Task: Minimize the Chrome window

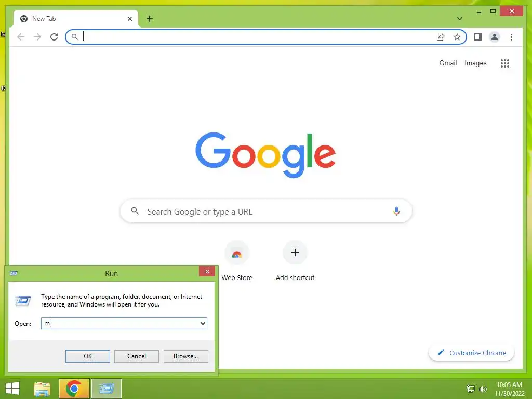Action: point(478,11)
